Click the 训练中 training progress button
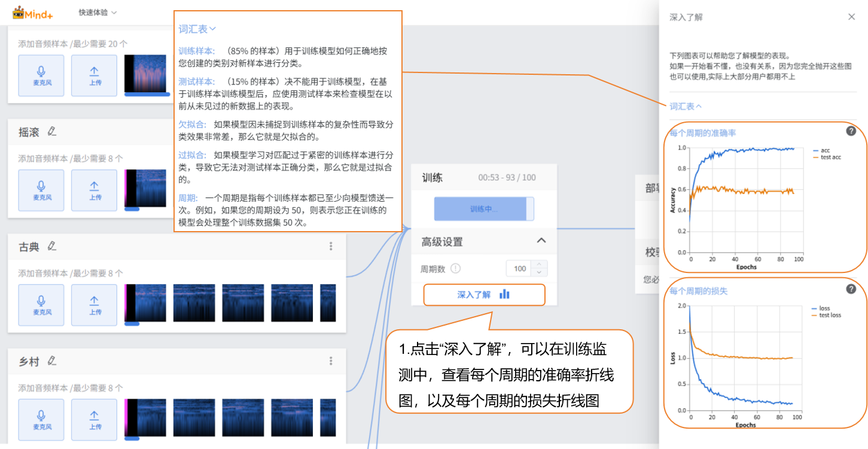The image size is (868, 449). click(x=483, y=209)
